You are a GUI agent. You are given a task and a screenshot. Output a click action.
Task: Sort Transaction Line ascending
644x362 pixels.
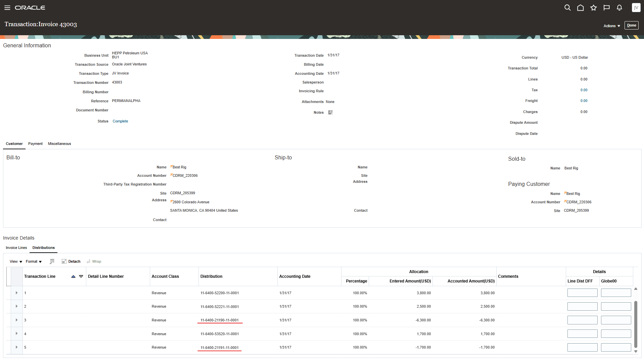(x=73, y=276)
